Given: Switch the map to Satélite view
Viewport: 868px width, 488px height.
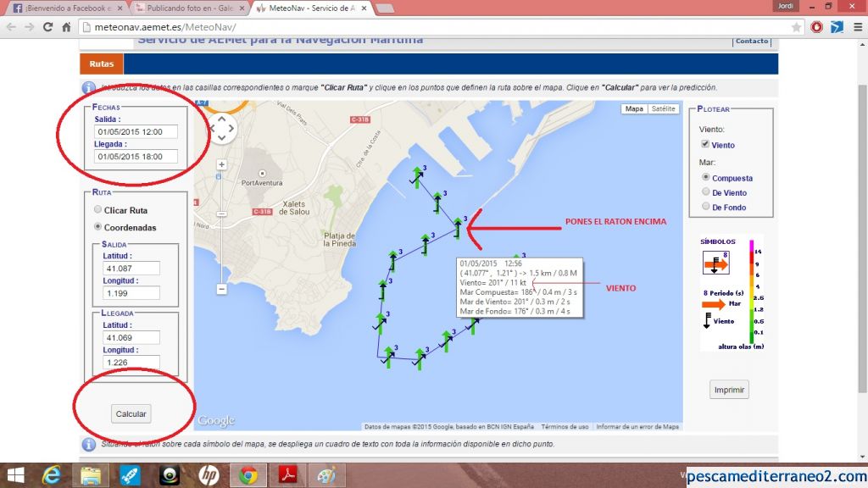Looking at the screenshot, I should tap(663, 109).
